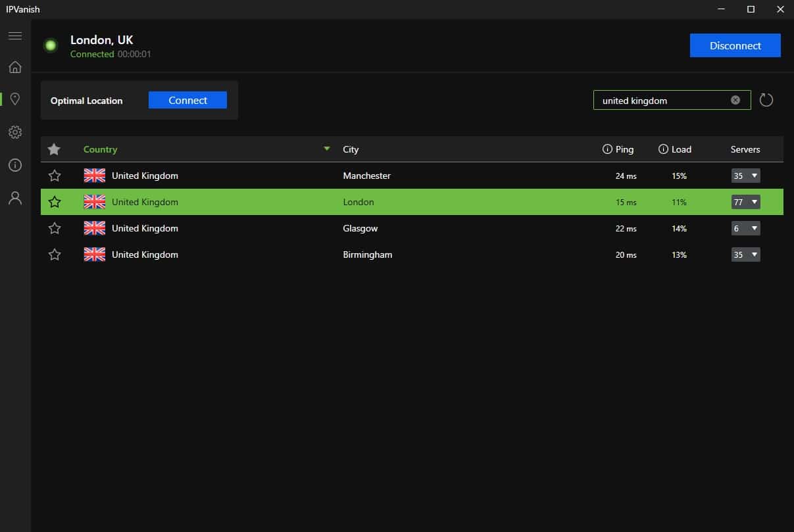Click United Kingdom text in Glasgow row
Screen dimensions: 794x532
tap(145, 228)
